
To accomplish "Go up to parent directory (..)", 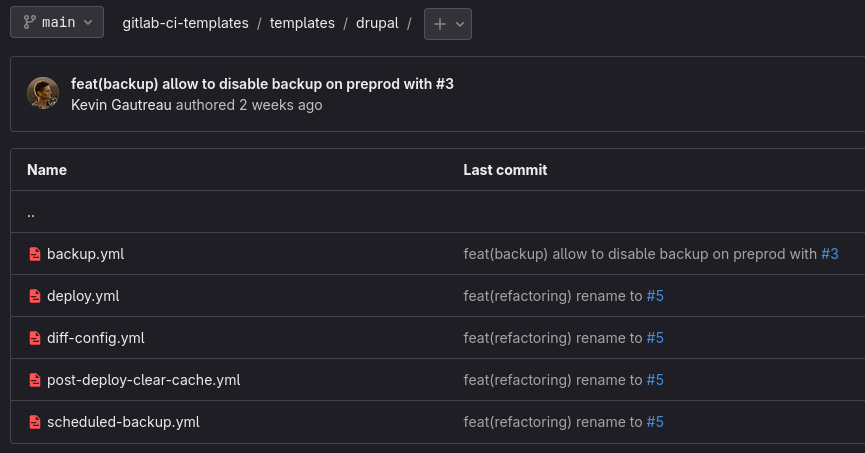I will coord(32,213).
